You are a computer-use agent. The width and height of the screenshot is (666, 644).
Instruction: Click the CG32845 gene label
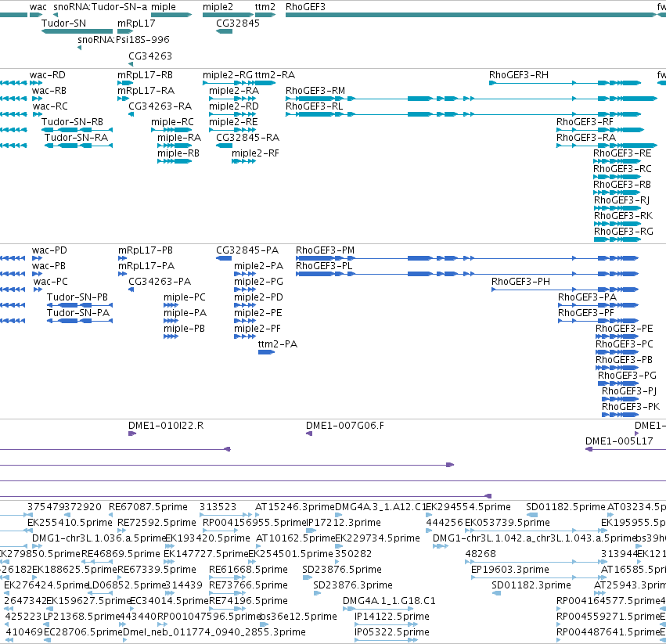pos(238,23)
